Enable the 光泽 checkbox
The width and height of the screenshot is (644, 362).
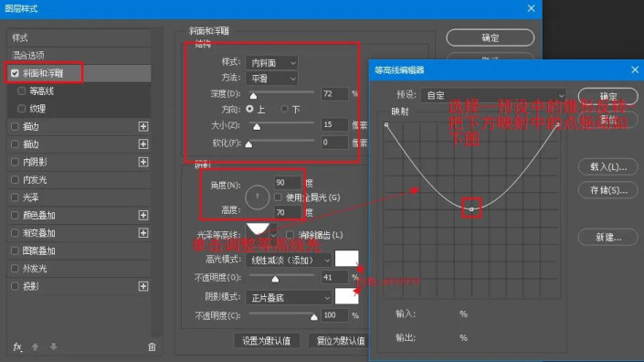click(15, 197)
